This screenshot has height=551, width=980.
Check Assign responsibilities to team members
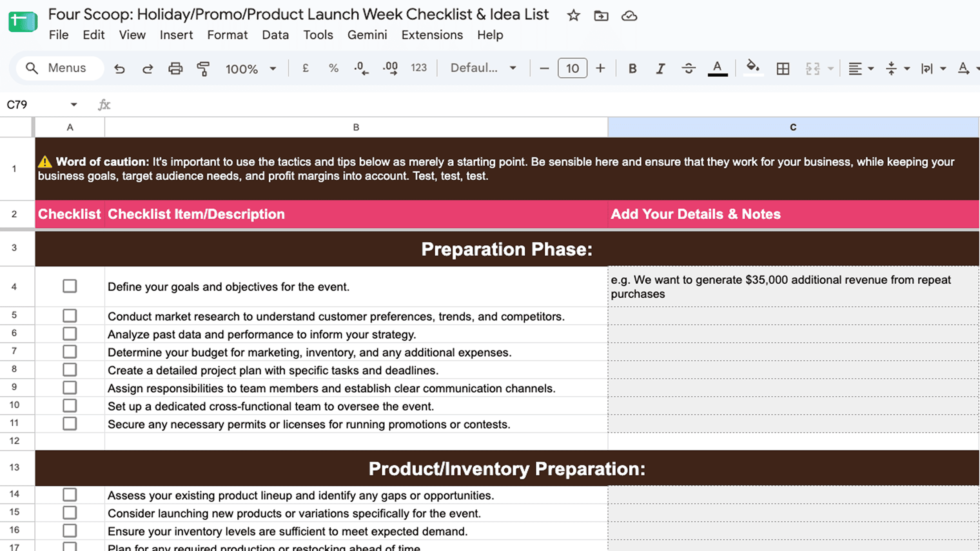pos(70,387)
